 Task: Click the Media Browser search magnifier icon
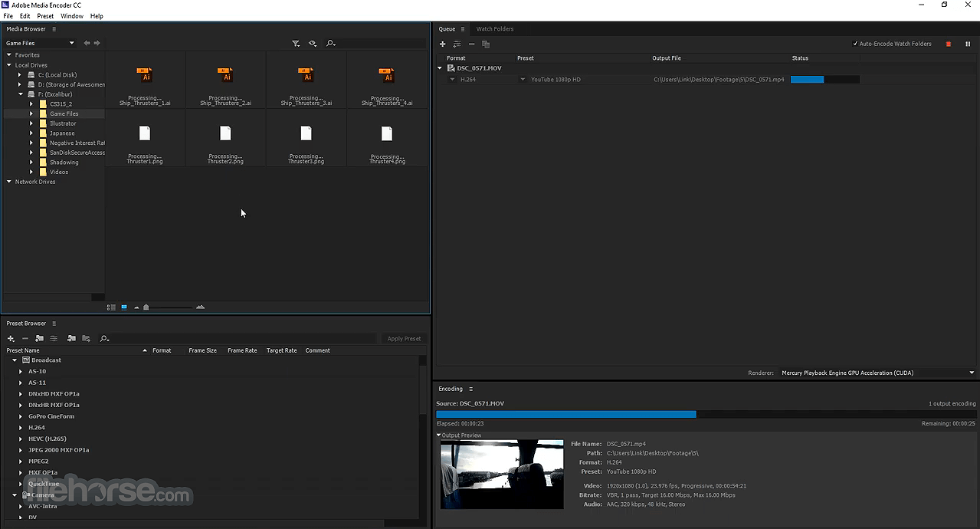[x=330, y=44]
